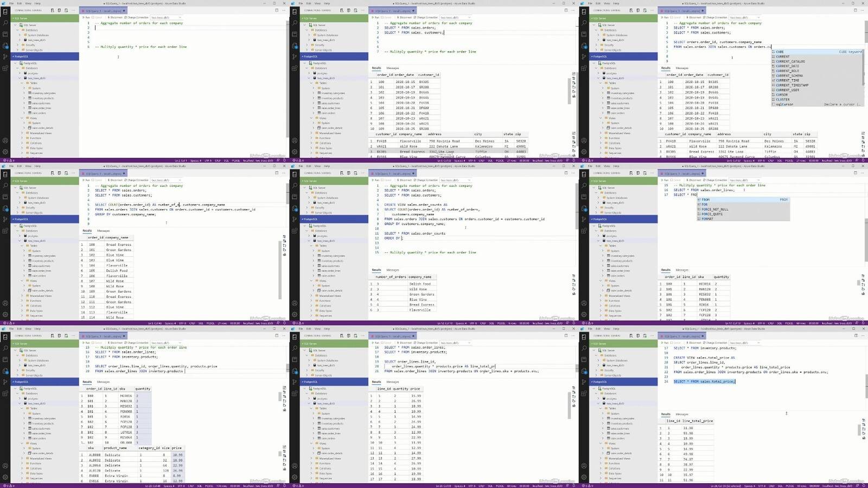The width and height of the screenshot is (868, 488).
Task: Click Change Connection in CUBE autocomplete window
Action: coord(716,17)
